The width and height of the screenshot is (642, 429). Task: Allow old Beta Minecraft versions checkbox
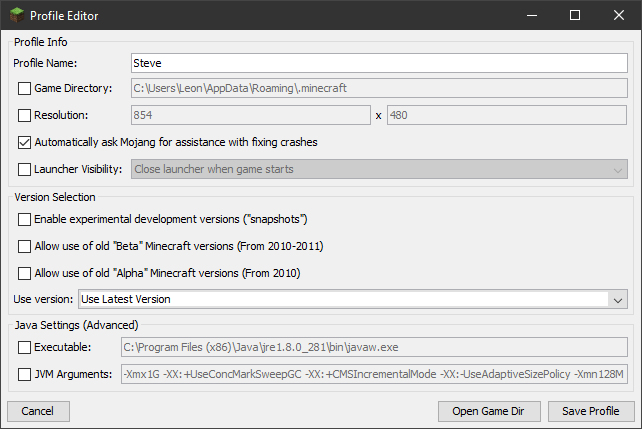tap(25, 246)
